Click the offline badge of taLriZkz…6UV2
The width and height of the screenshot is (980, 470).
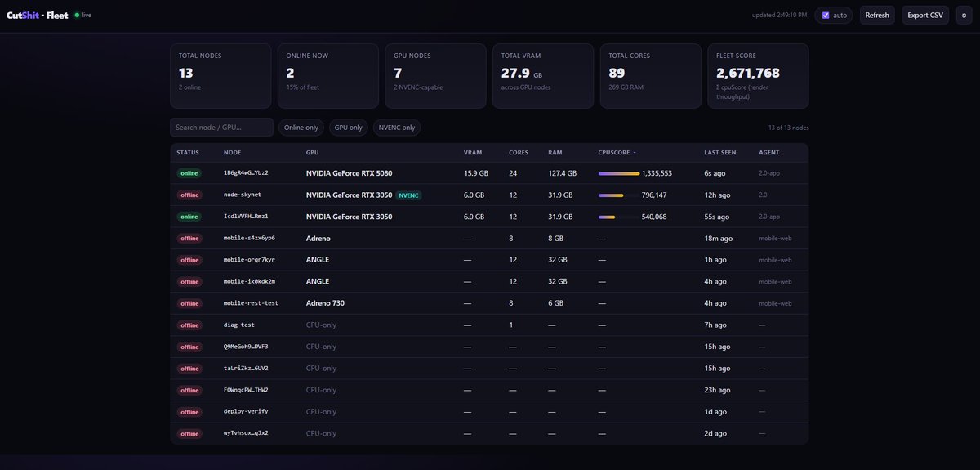[189, 369]
